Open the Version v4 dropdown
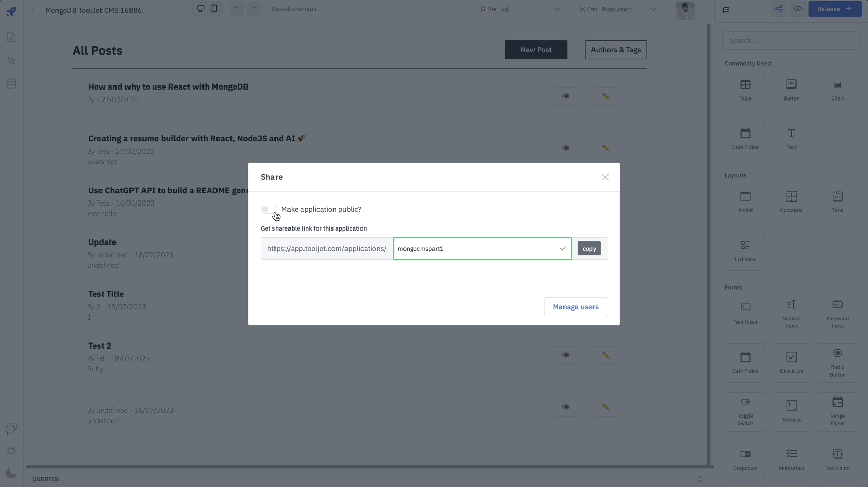 point(519,9)
